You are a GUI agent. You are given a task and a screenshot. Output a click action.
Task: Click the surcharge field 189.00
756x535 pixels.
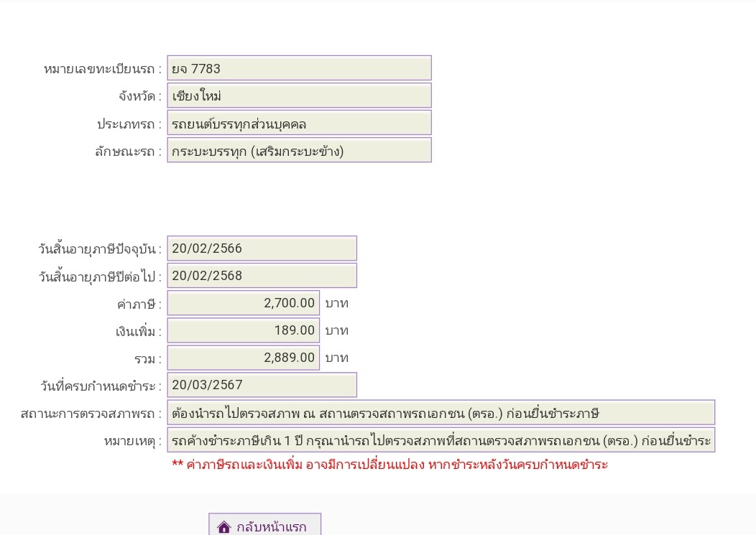(243, 330)
